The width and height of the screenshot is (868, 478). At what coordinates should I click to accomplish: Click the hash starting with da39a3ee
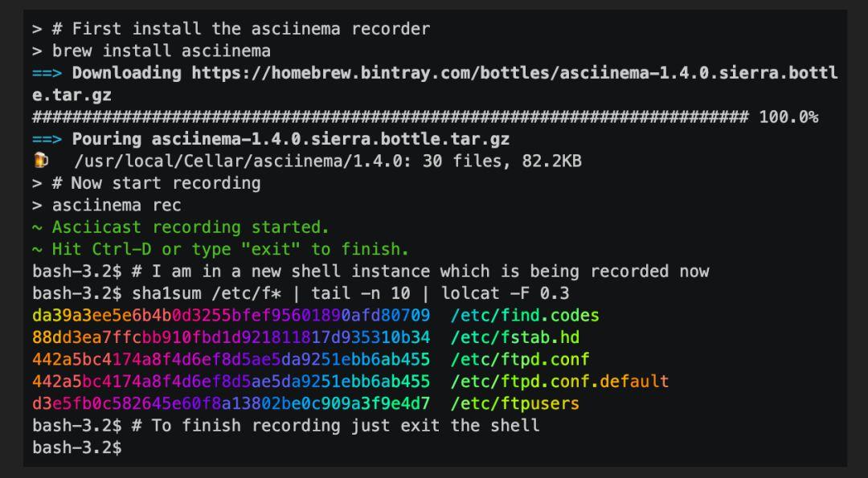[x=231, y=316]
